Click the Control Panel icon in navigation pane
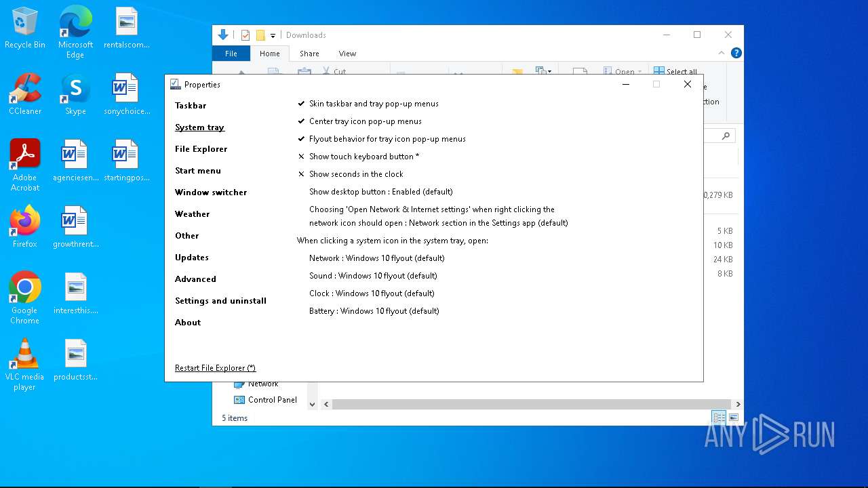Screen dimensions: 868x488 point(239,400)
